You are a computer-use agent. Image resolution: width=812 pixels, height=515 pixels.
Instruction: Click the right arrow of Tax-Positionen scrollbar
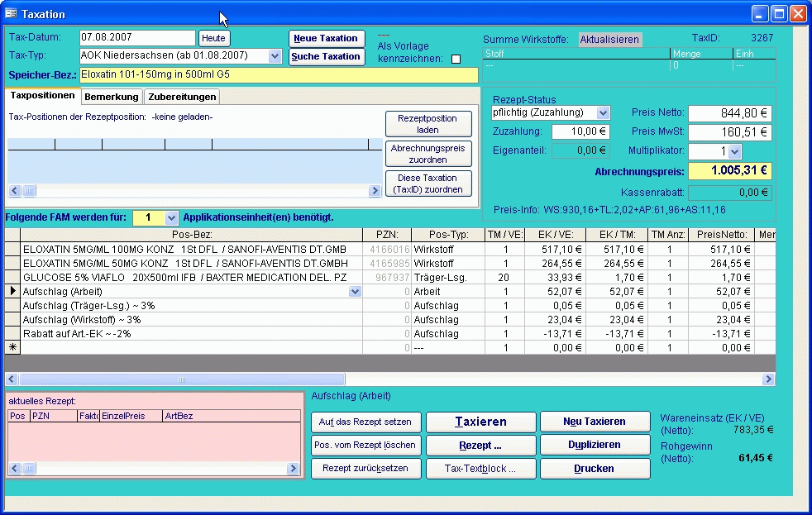375,190
